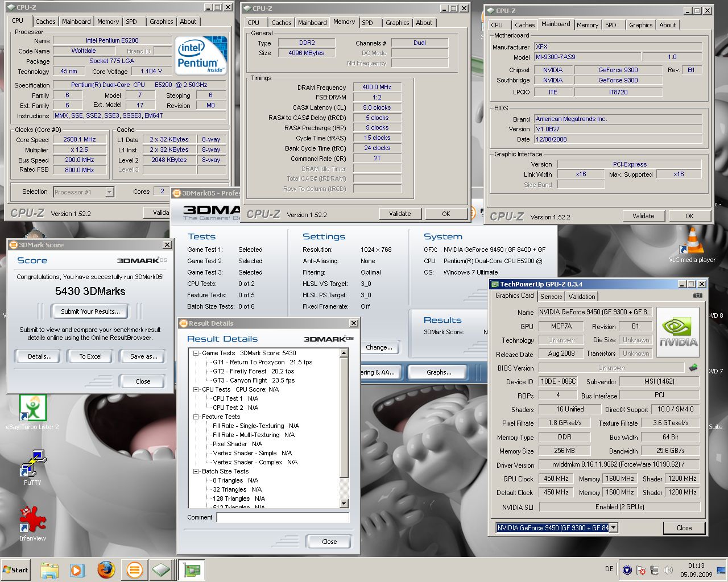Viewport: 728px width, 582px height.
Task: Click the NVIDIA logo in GPU-Z
Action: pyautogui.click(x=678, y=333)
